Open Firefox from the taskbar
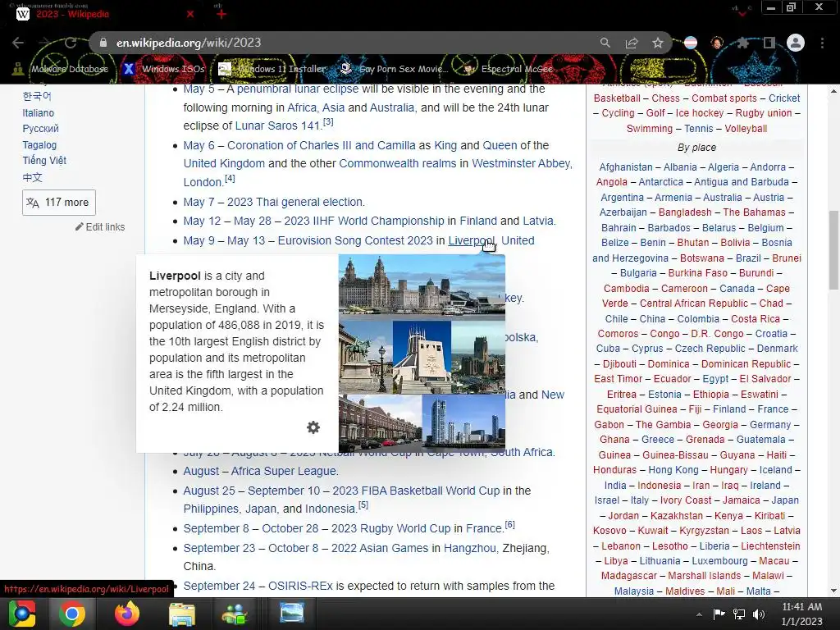Screen dimensions: 840x630 tap(127, 614)
